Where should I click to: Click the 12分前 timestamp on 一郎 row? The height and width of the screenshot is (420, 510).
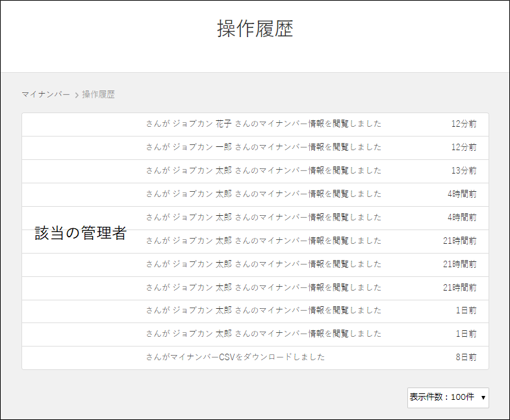(x=464, y=147)
